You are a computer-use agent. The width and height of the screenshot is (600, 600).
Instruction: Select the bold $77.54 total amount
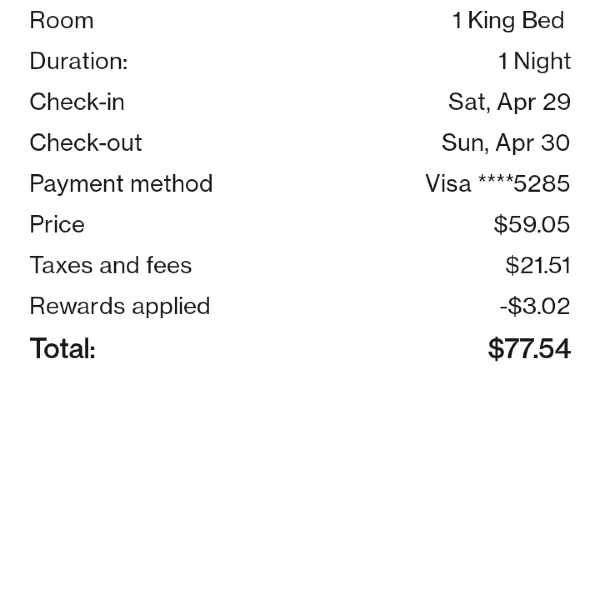(529, 349)
